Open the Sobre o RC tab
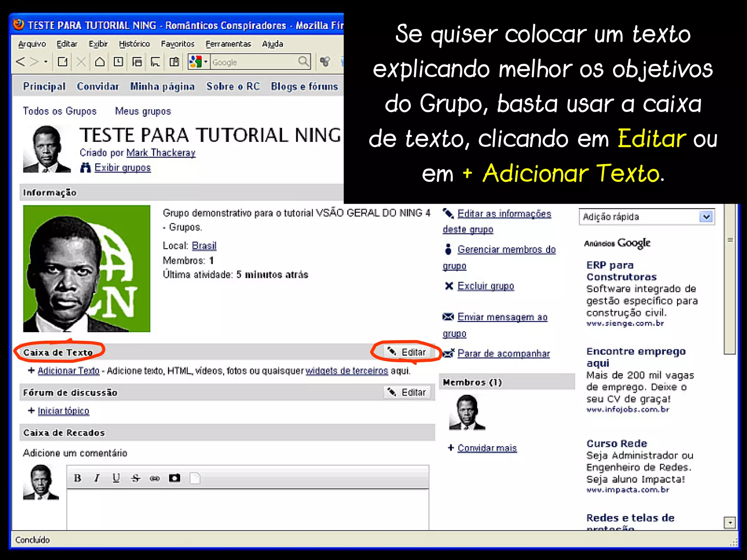747x560 pixels. (233, 86)
